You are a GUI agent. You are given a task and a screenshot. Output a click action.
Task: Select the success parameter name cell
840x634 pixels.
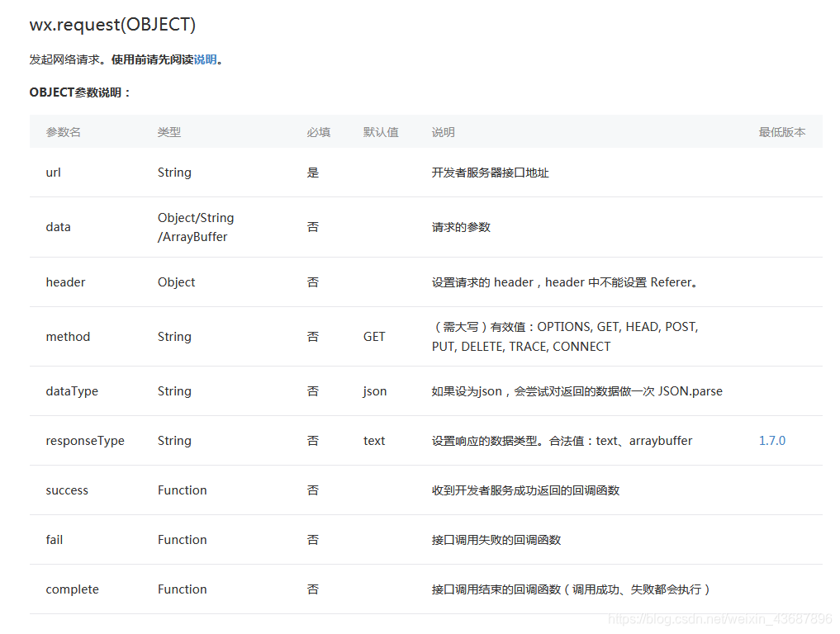click(x=67, y=490)
